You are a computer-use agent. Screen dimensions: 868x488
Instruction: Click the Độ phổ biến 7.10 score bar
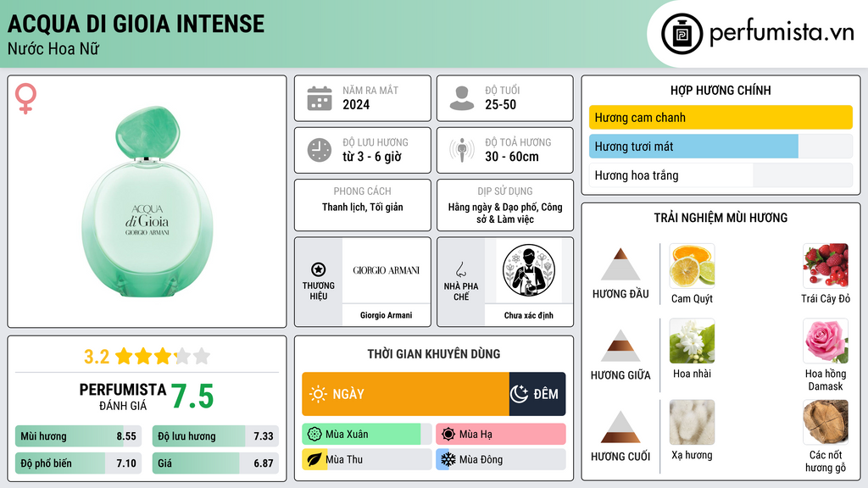tap(79, 463)
